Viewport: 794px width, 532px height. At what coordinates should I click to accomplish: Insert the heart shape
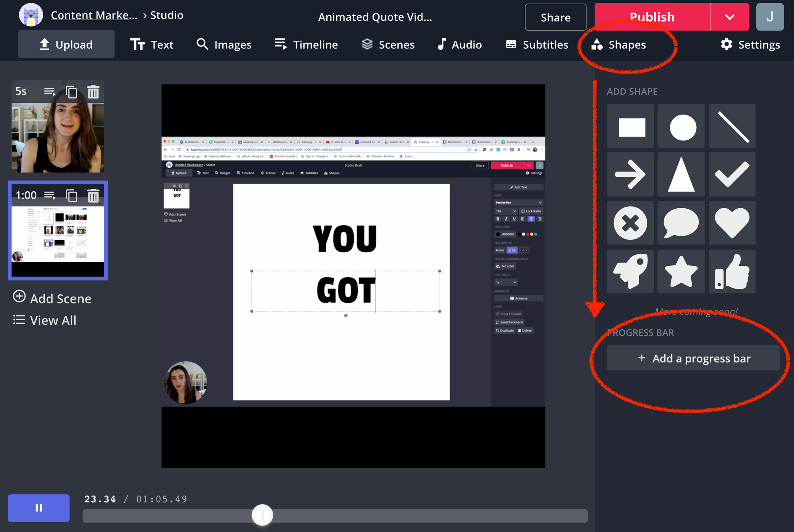[732, 223]
